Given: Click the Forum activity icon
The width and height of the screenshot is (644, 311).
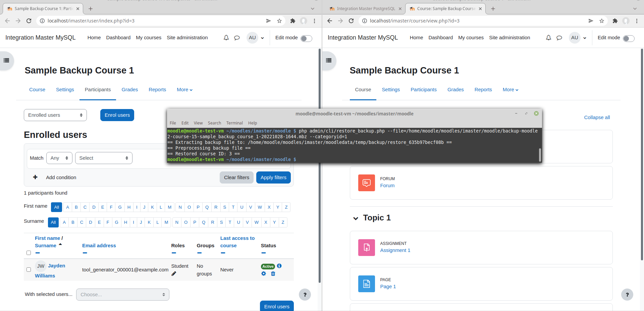Looking at the screenshot, I should (x=367, y=183).
